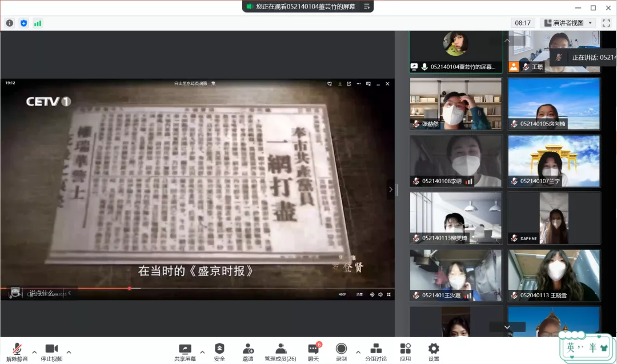This screenshot has width=617, height=364.
Task: Select 052140108李萌 participant video
Action: tap(456, 161)
